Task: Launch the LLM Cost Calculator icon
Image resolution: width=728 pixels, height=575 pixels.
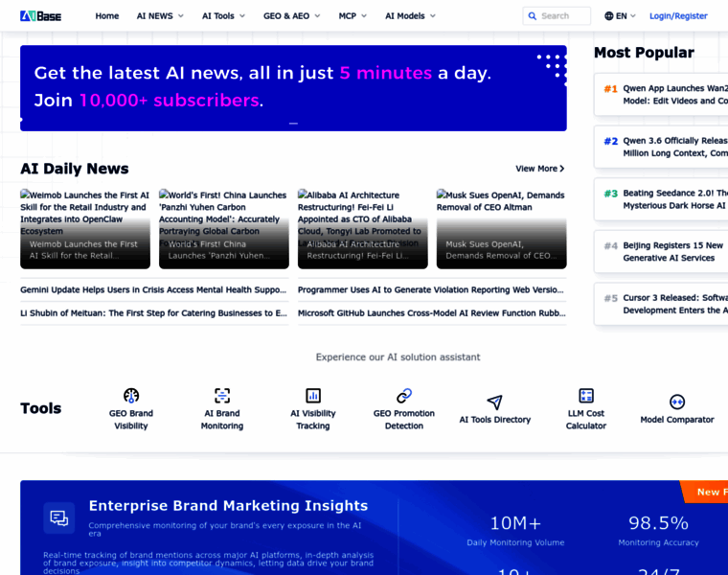Action: [x=586, y=396]
